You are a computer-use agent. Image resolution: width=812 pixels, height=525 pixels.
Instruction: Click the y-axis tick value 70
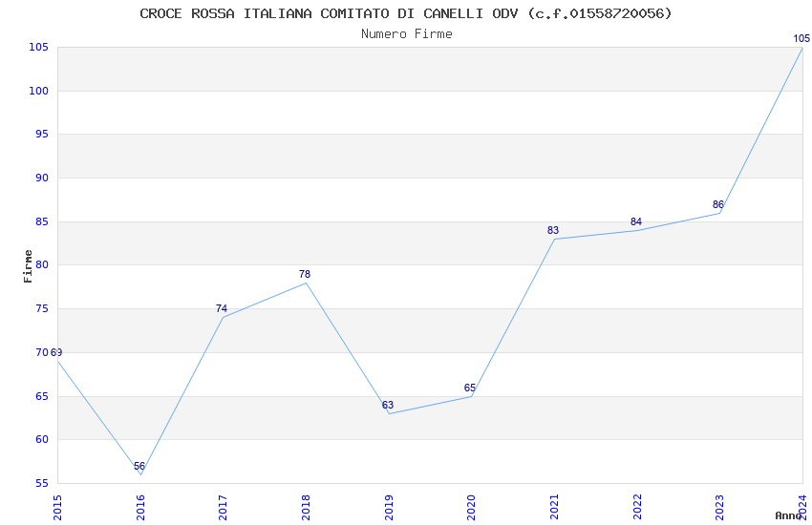pyautogui.click(x=42, y=353)
